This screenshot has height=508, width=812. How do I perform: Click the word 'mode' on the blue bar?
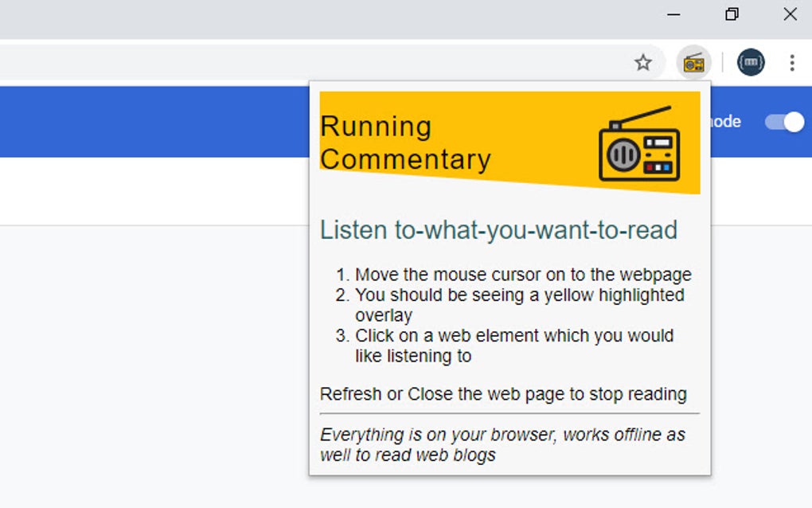[x=726, y=122]
